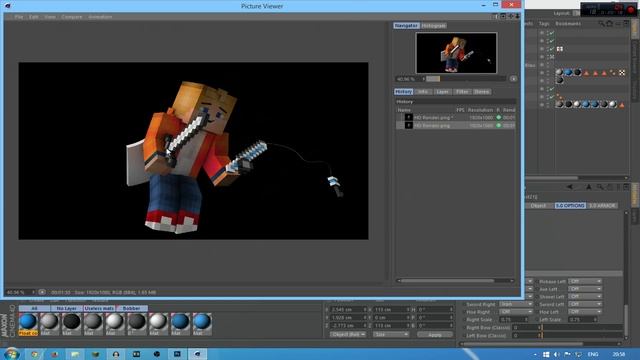Select the Stereo tab
The width and height of the screenshot is (640, 360).
[x=481, y=91]
